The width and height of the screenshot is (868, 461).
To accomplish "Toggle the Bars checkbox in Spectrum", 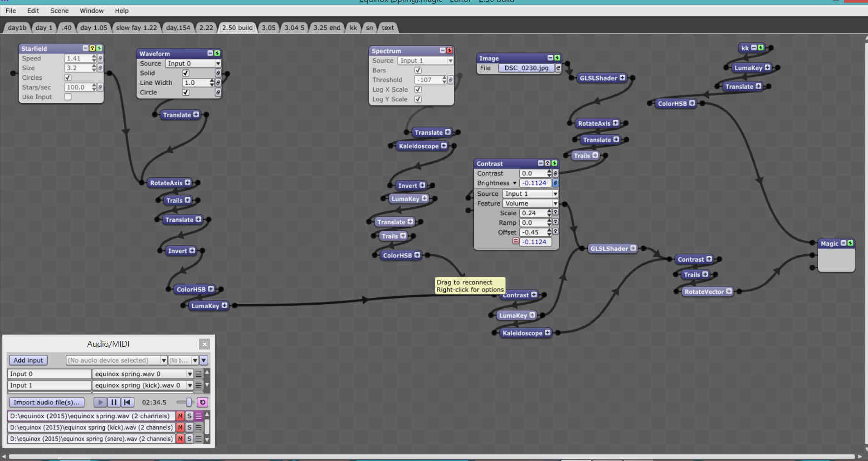I will 418,70.
